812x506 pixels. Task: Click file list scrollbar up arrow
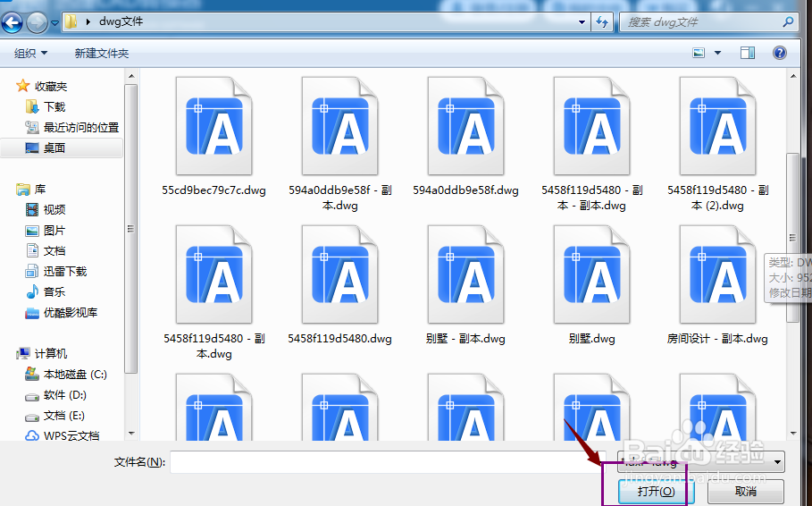point(793,76)
